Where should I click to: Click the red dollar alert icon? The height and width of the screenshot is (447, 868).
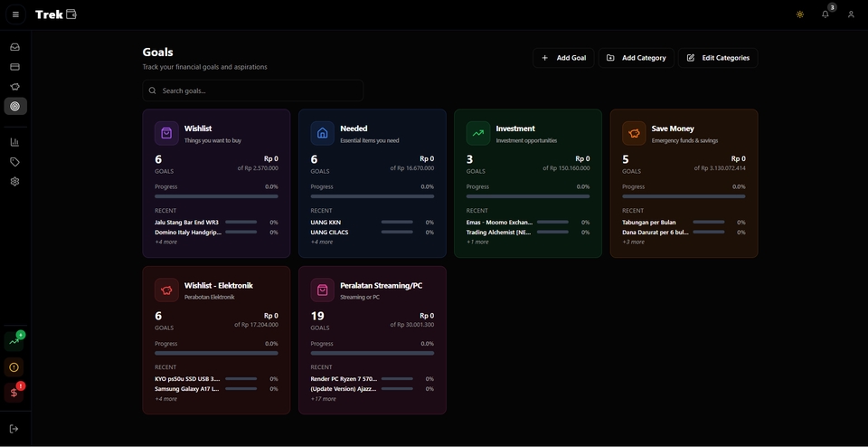tap(14, 392)
